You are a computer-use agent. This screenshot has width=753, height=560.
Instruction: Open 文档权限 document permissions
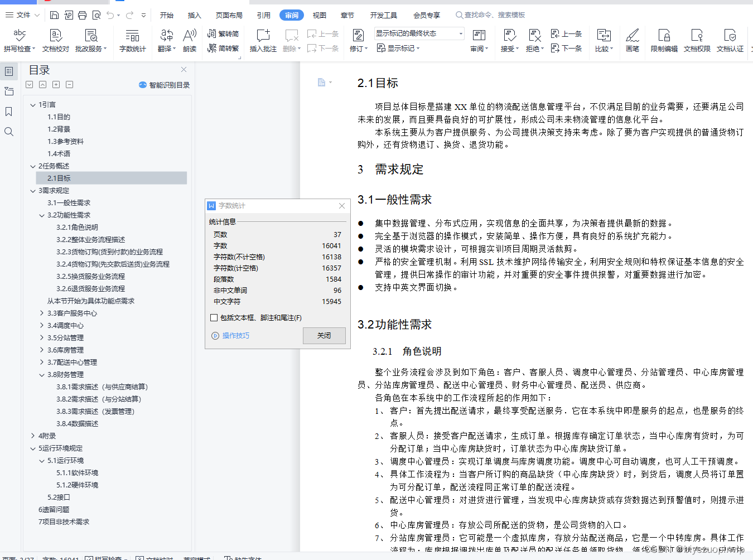point(697,42)
